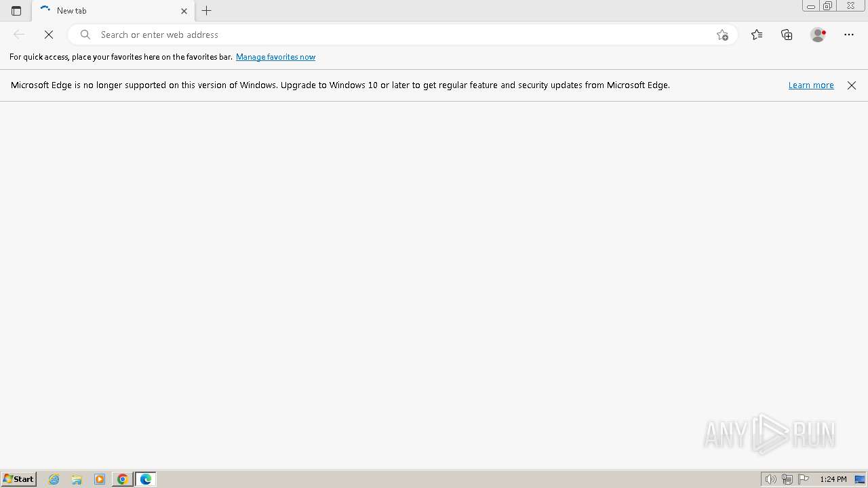Restore down the Edge window
Image resolution: width=868 pixels, height=488 pixels.
pyautogui.click(x=828, y=6)
